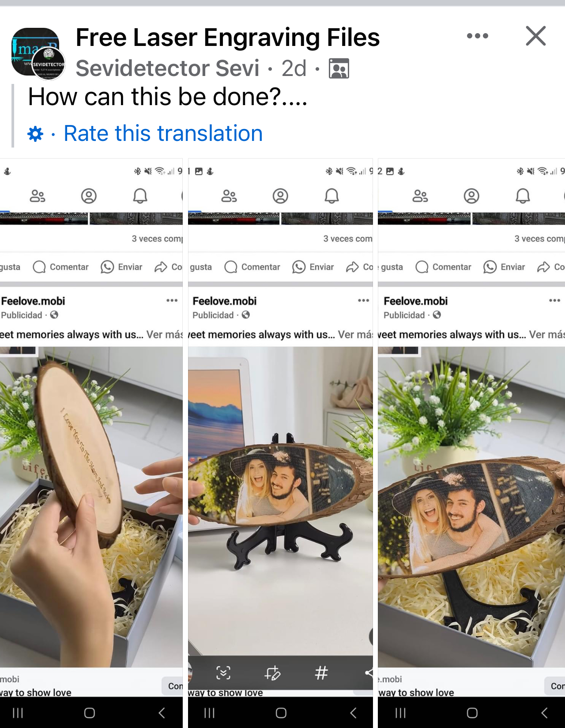This screenshot has width=565, height=728.
Task: Close the post viewer with X
Action: click(x=536, y=36)
